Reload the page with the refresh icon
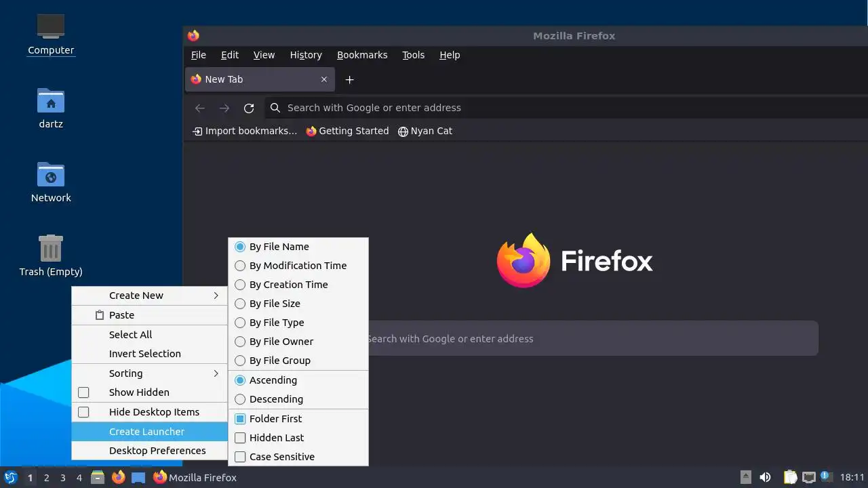 tap(249, 108)
